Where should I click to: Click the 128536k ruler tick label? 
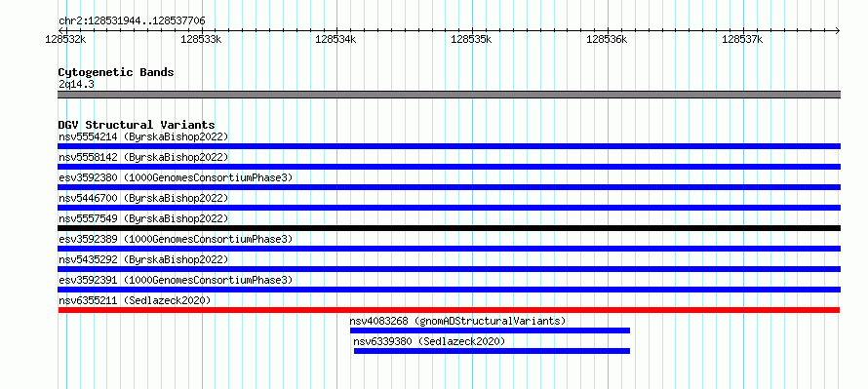pos(608,39)
